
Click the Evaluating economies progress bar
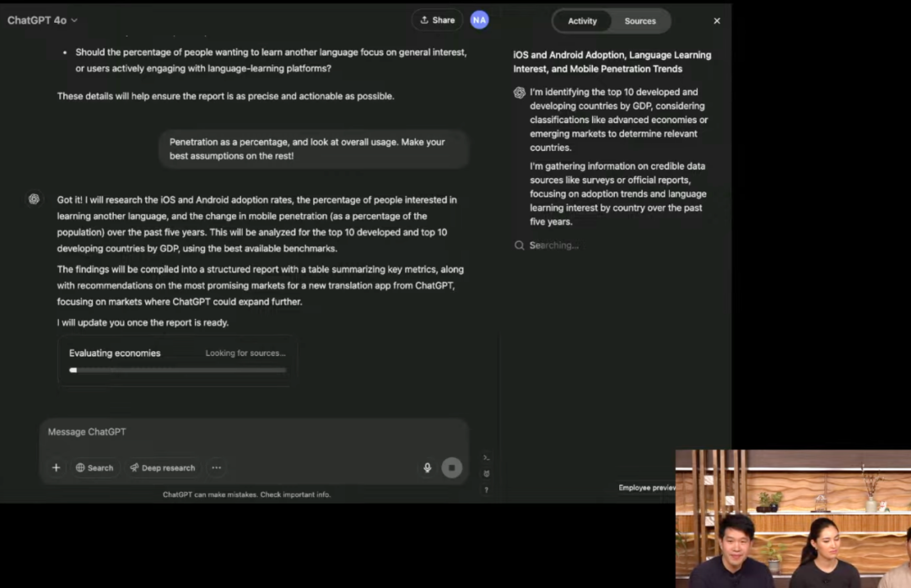point(177,370)
